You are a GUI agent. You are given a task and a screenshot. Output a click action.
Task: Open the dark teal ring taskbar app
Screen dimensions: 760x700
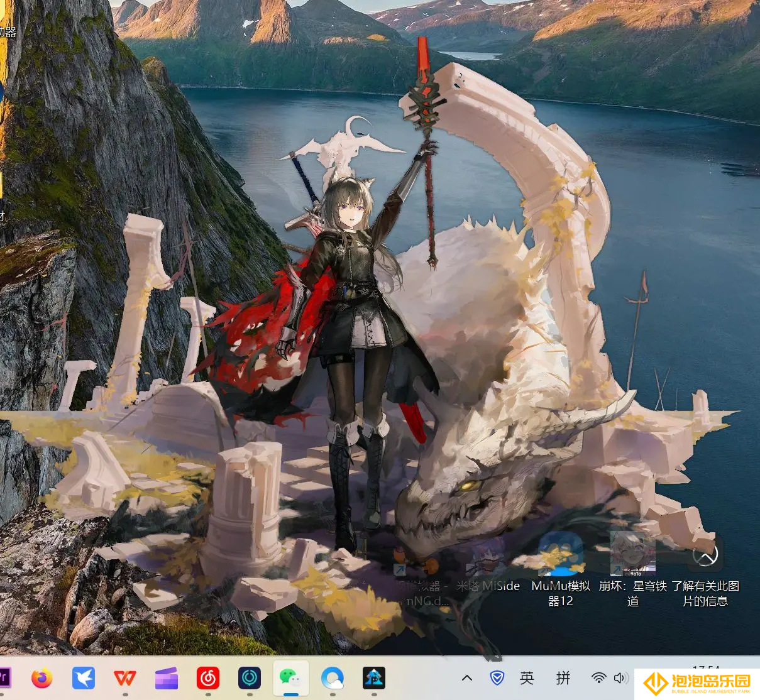[250, 678]
